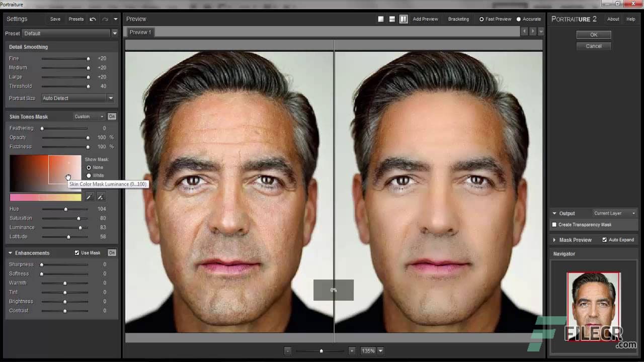The image size is (644, 362).
Task: Switch to horizontal split preview icon
Action: pos(392,19)
